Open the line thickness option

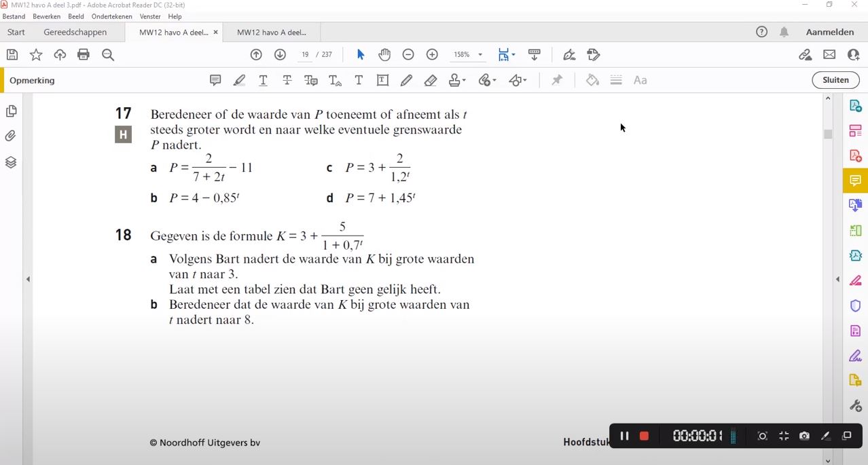coord(616,80)
